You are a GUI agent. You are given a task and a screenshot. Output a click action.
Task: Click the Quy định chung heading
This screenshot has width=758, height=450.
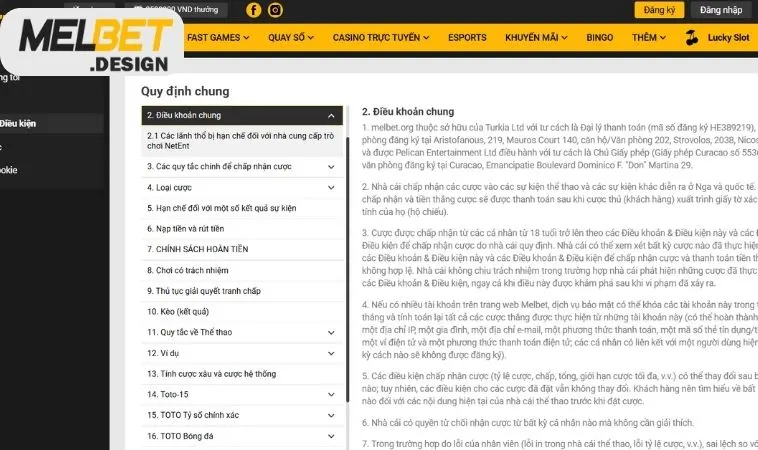click(x=185, y=91)
